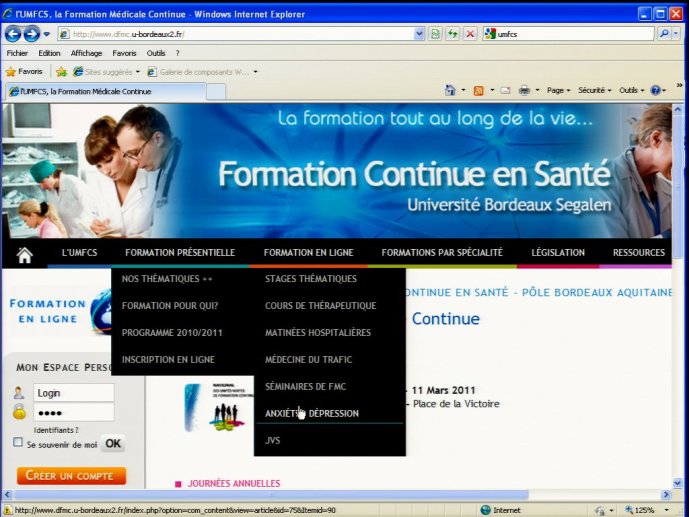Open Formation Présentielle navigation item
The width and height of the screenshot is (689, 517).
pos(180,253)
